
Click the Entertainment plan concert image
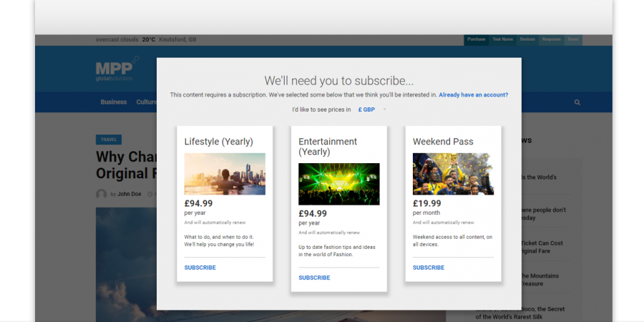click(338, 184)
